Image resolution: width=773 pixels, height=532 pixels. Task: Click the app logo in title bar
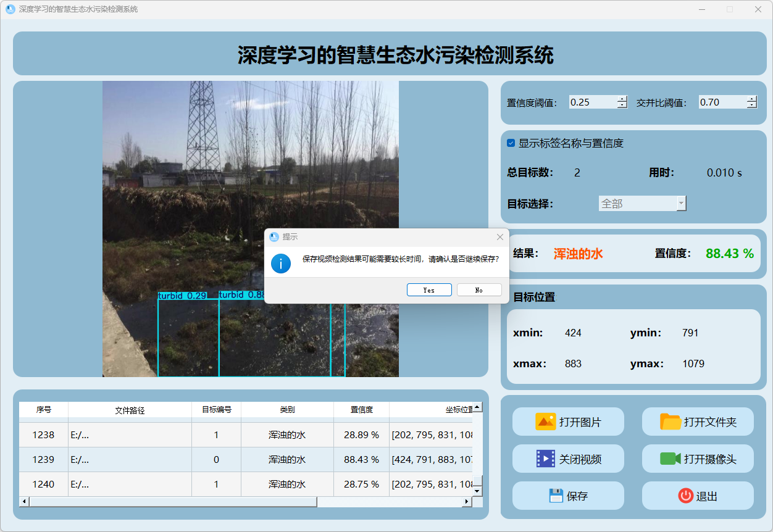click(10, 9)
